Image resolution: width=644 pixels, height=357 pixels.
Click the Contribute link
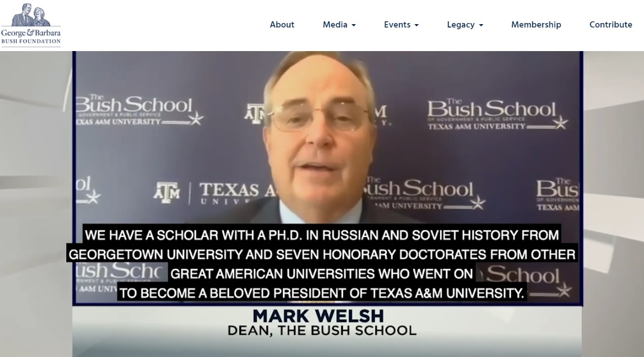pyautogui.click(x=611, y=25)
